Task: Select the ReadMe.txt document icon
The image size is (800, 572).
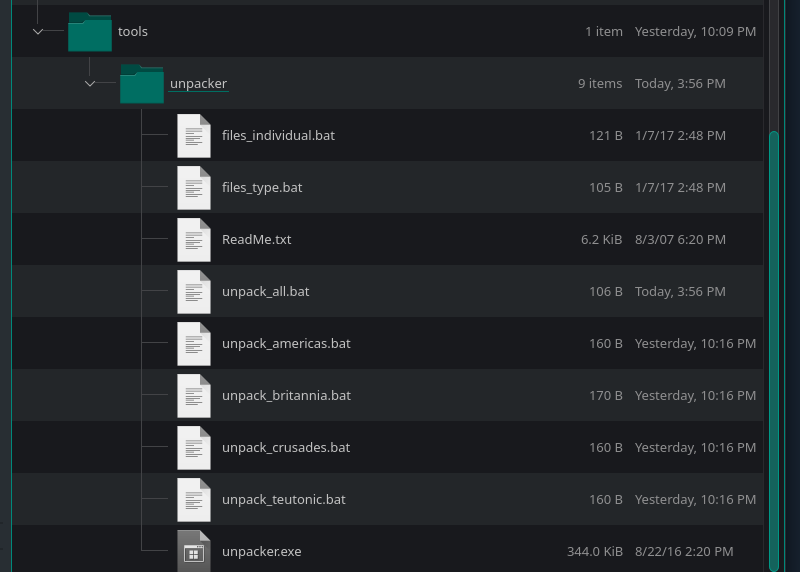Action: 194,240
